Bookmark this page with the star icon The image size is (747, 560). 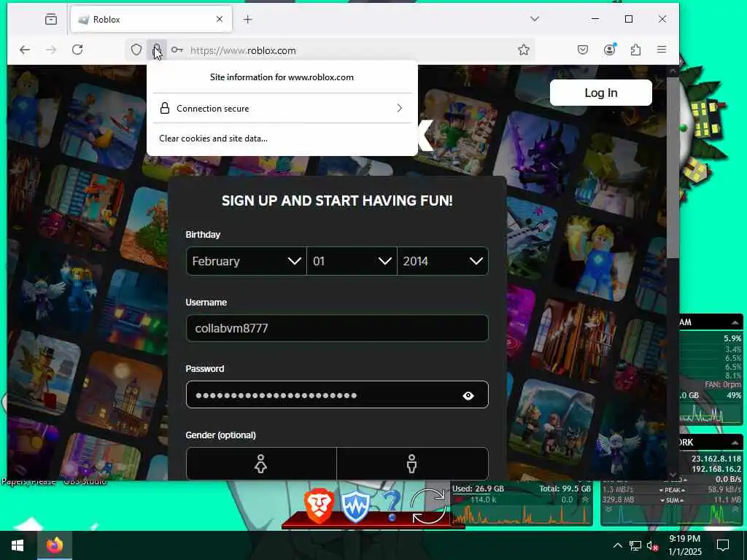pos(524,50)
